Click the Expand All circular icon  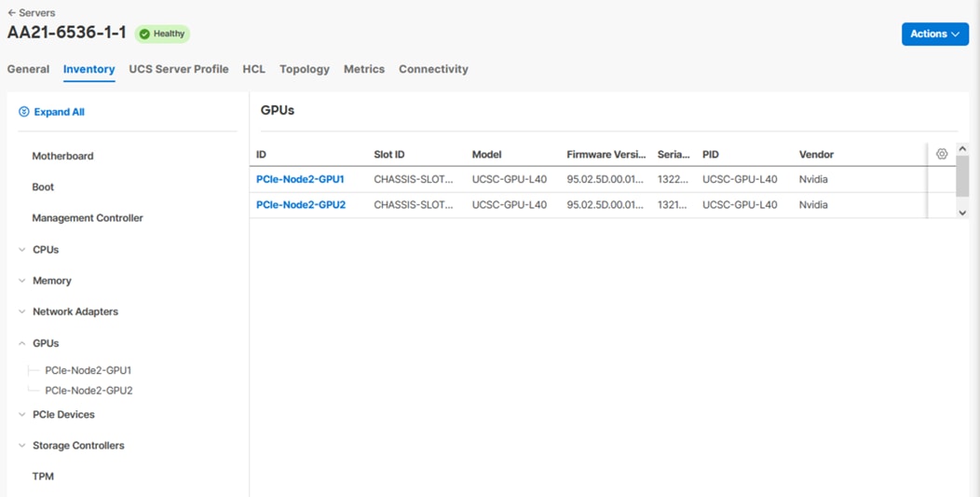pyautogui.click(x=23, y=112)
